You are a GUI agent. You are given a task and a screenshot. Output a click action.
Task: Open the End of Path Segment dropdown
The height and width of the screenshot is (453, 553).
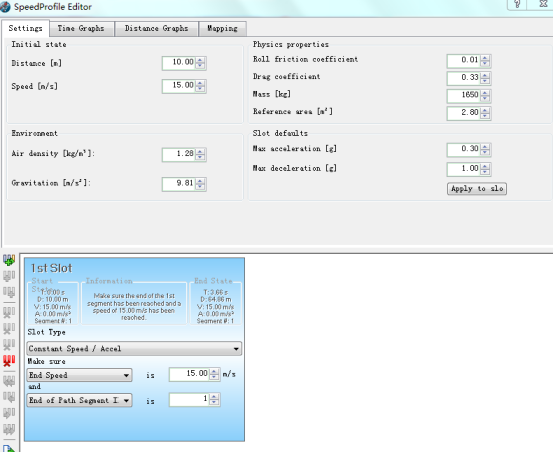coord(79,400)
